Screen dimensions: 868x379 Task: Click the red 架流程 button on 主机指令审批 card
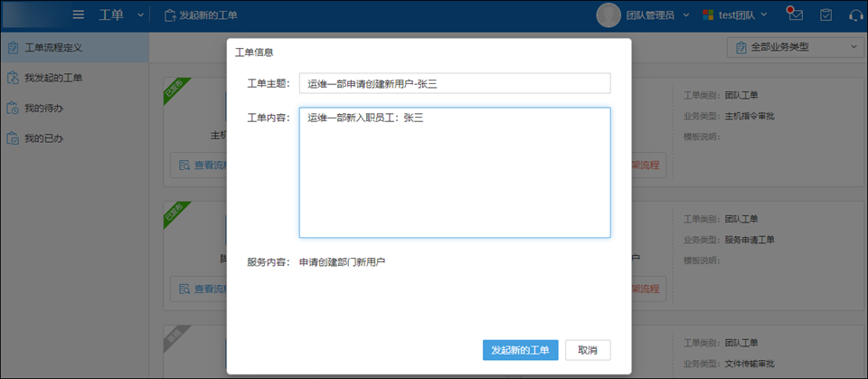point(649,166)
